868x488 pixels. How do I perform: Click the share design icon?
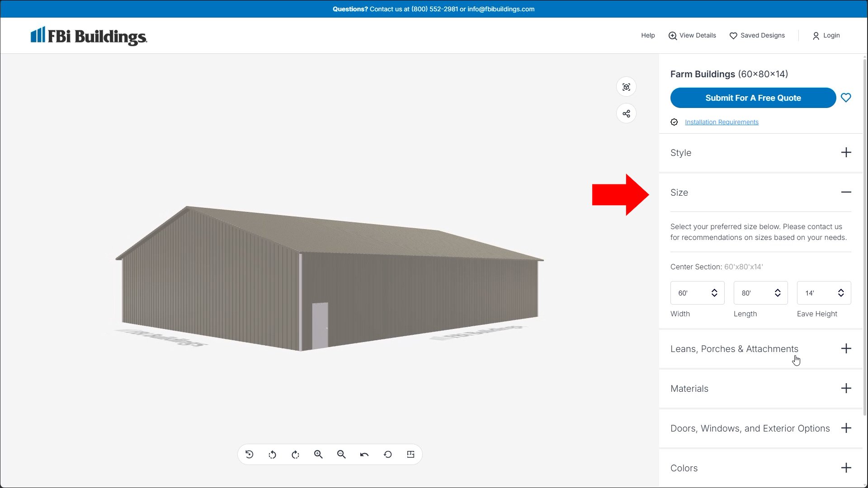click(x=626, y=113)
